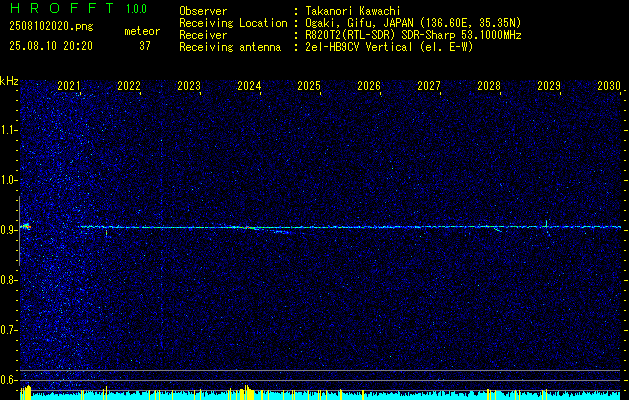Click the 0.9 kHz frequency label
The height and width of the screenshot is (400, 629).
[x=9, y=230]
